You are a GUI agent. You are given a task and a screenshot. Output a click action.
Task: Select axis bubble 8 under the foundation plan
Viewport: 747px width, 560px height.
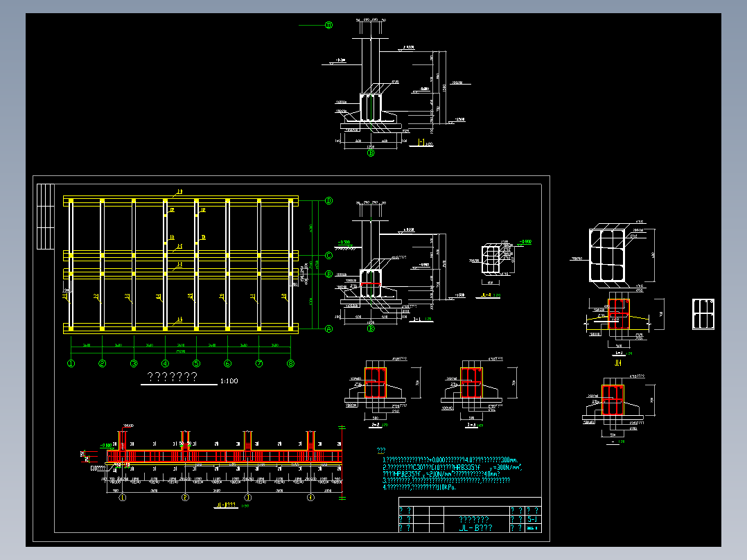click(290, 364)
